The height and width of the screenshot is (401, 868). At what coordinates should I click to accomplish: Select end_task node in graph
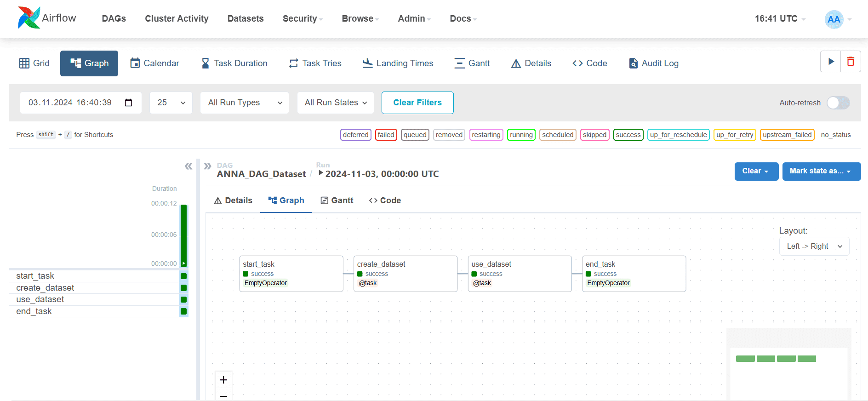point(634,274)
